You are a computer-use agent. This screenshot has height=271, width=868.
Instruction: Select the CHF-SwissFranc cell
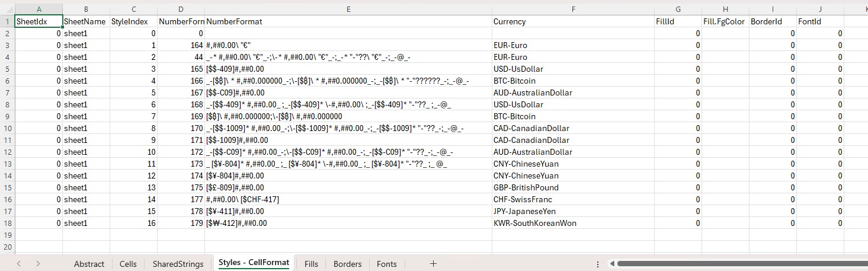coord(573,199)
